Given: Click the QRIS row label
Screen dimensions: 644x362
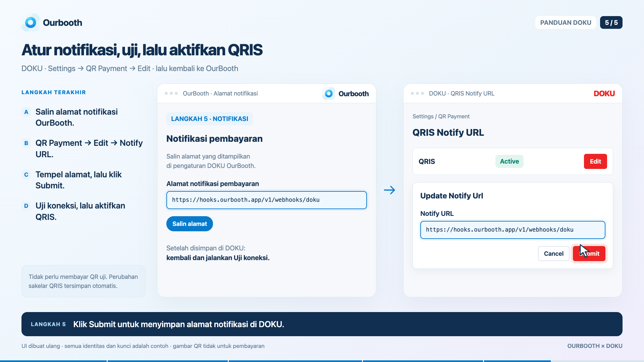Looking at the screenshot, I should (427, 162).
